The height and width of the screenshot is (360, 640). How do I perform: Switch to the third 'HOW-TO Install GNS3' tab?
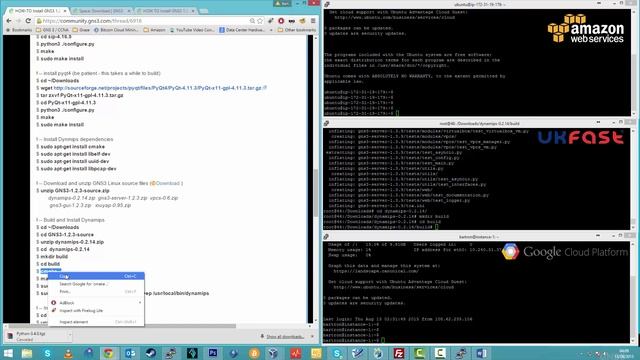click(x=165, y=10)
